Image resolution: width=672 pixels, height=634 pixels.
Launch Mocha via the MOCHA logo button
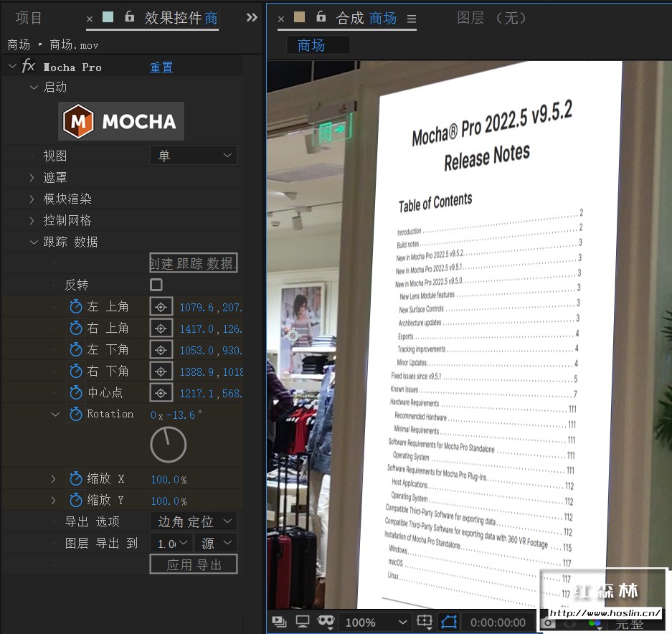point(121,121)
